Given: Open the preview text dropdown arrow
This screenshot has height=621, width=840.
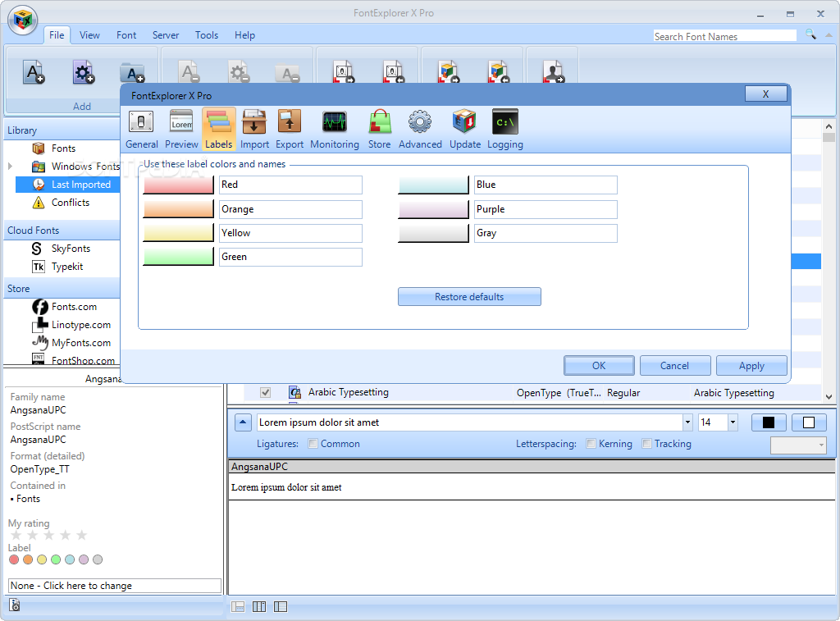Looking at the screenshot, I should (x=688, y=422).
